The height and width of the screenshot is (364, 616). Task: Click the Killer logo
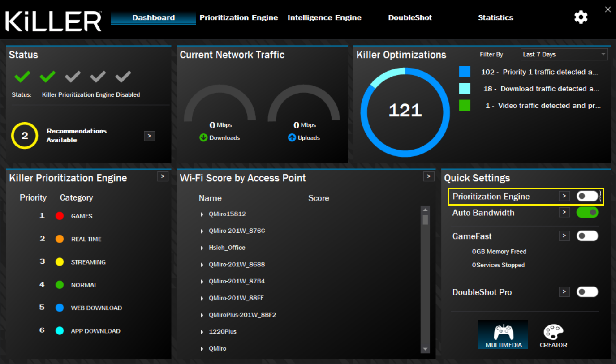53,21
